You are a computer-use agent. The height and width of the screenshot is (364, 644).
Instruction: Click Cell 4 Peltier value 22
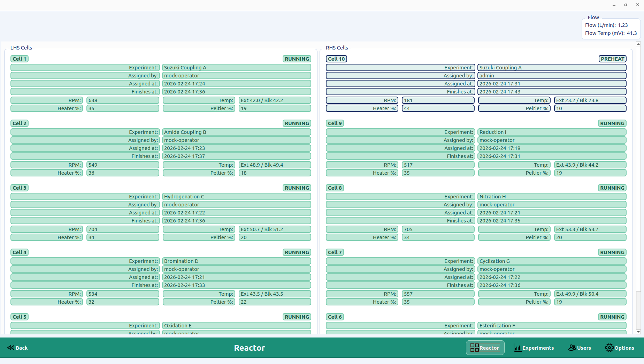click(x=275, y=302)
